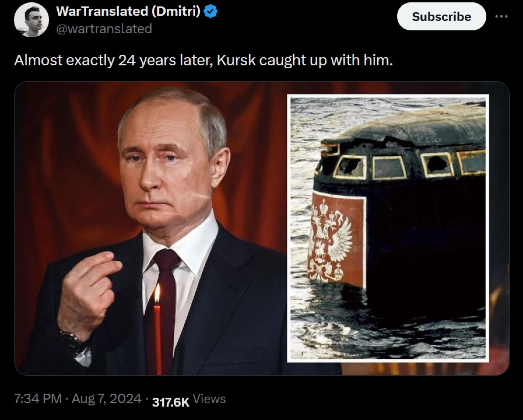Image resolution: width=523 pixels, height=420 pixels.
Task: Open the @wartranslated handle link
Action: point(104,29)
